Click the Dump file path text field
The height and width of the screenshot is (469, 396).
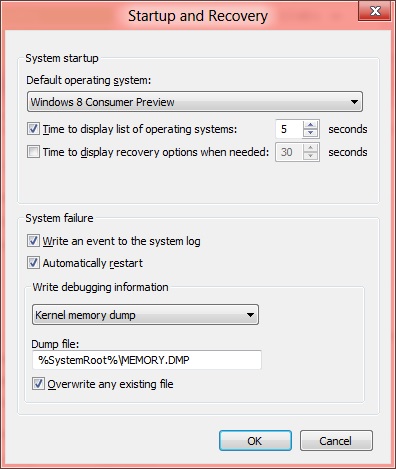tap(147, 360)
